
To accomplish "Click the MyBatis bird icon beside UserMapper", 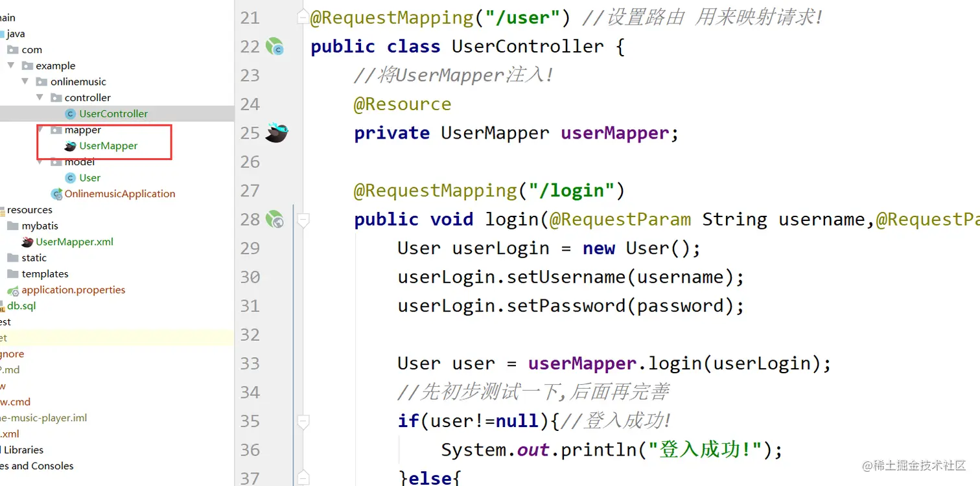I will 70,146.
